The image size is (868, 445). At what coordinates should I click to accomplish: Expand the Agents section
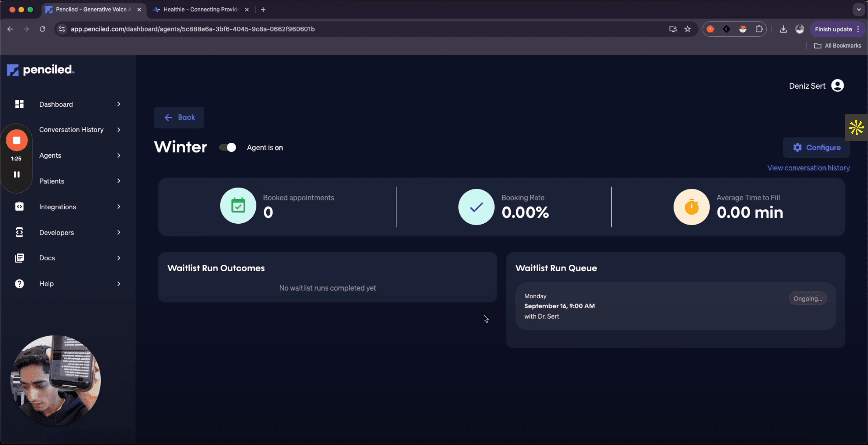coord(118,155)
